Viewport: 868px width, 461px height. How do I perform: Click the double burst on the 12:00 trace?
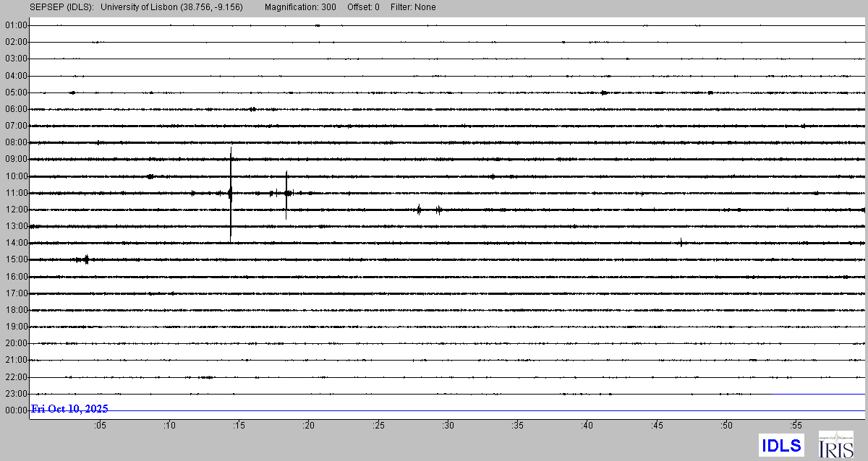point(428,210)
